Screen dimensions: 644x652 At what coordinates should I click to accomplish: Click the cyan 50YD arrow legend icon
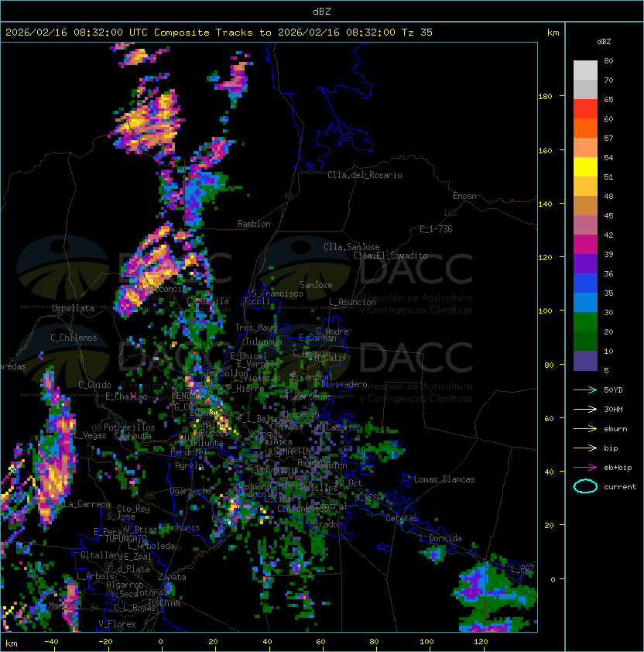tap(585, 390)
